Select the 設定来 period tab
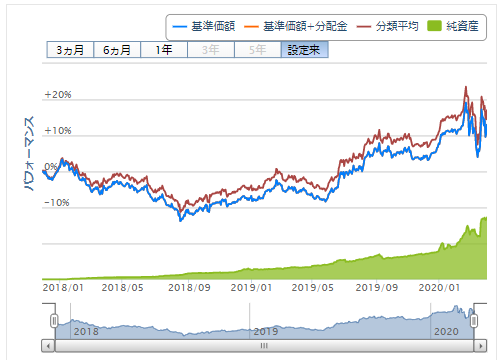Screen dimensions: 501x360 point(305,50)
